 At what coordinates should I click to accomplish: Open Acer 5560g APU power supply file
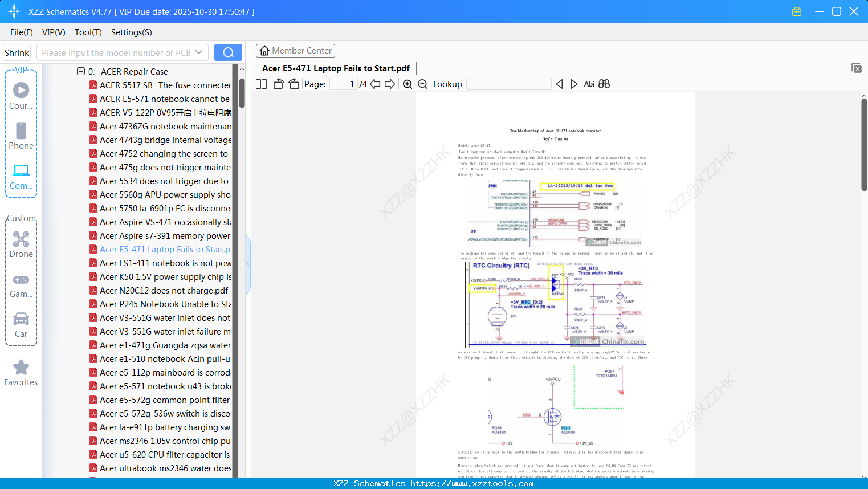165,195
